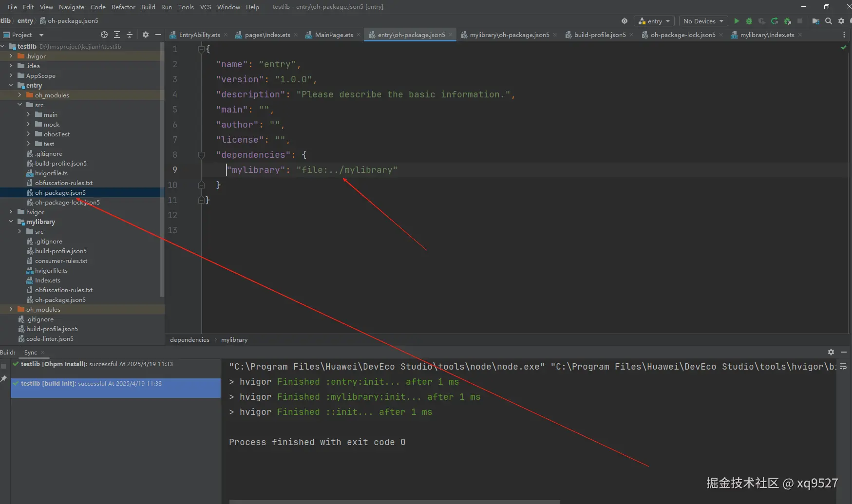Select oh-package.json5 under entry in project tree
Image resolution: width=852 pixels, height=504 pixels.
click(x=60, y=193)
